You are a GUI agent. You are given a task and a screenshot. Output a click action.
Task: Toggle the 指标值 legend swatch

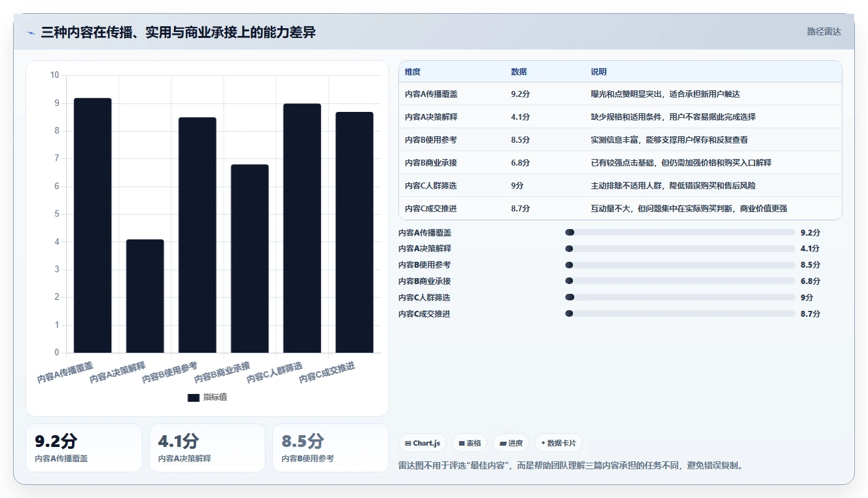point(193,397)
